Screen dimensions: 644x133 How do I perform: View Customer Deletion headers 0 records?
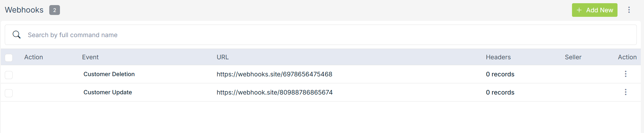pyautogui.click(x=500, y=74)
